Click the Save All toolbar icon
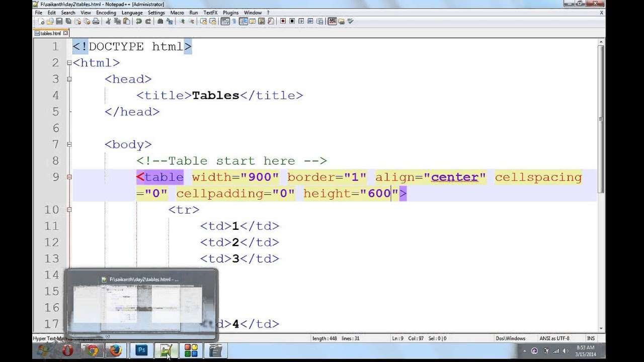Viewport: 644px width, 362px height. pos(68,21)
